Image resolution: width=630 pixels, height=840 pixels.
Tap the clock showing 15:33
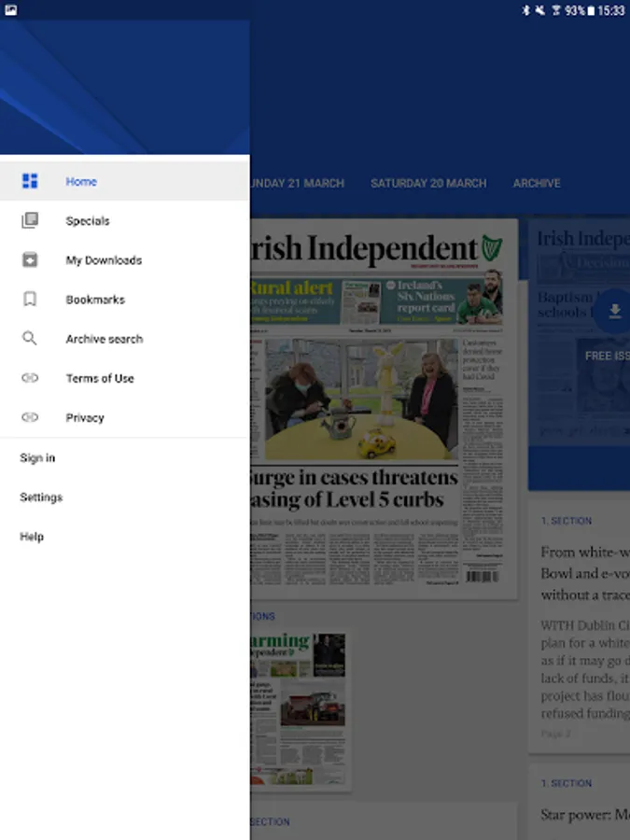pos(611,10)
